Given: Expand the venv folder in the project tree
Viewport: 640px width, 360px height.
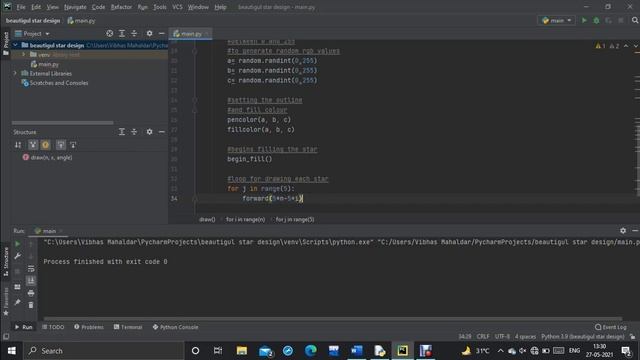Looking at the screenshot, I should coord(24,54).
